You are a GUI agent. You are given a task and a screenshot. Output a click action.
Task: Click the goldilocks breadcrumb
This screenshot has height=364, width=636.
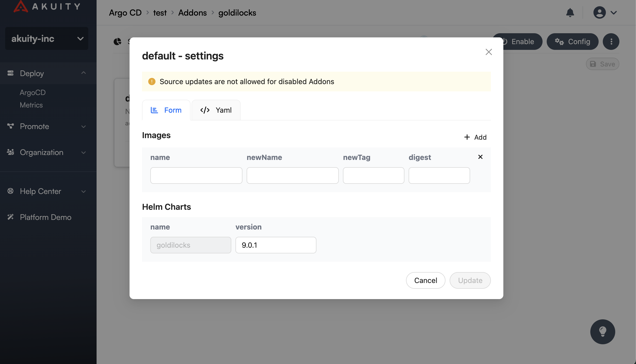pos(237,12)
